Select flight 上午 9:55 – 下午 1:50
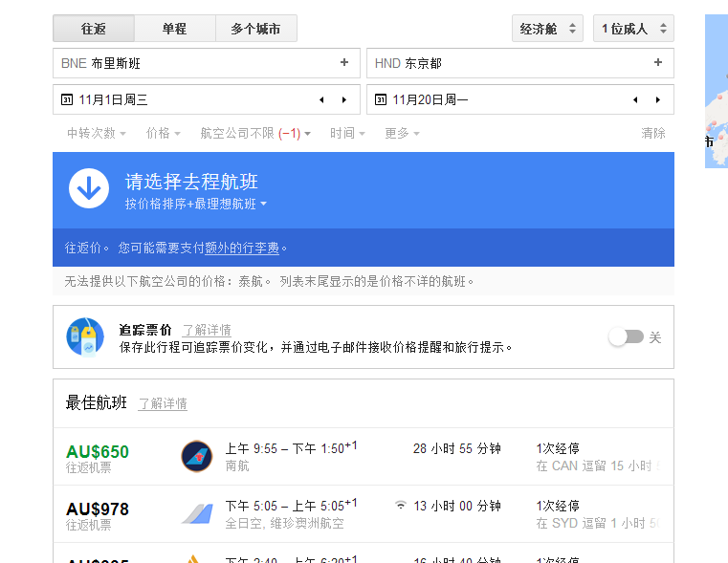 pyautogui.click(x=291, y=448)
